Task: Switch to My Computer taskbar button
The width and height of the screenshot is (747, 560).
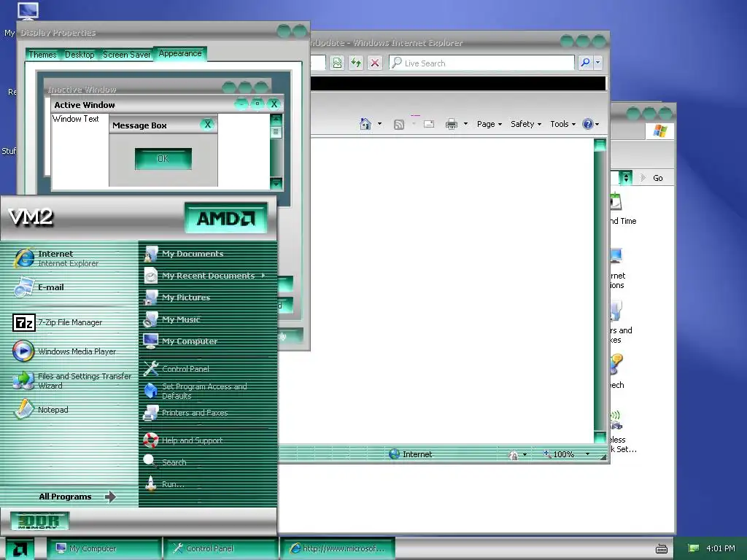Action: coord(104,548)
